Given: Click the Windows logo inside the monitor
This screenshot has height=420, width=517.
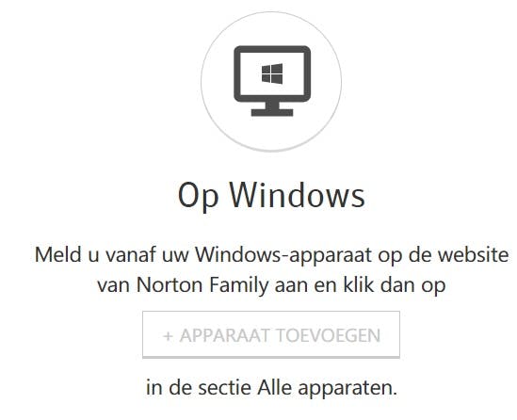Looking at the screenshot, I should pyautogui.click(x=272, y=73).
